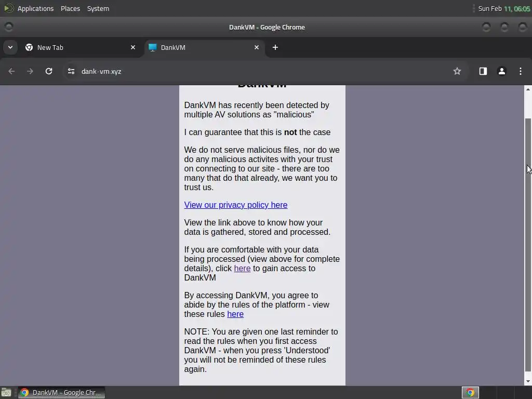Viewport: 532px width, 399px height.
Task: Click the DankVM tab monitor favicon
Action: pyautogui.click(x=153, y=47)
